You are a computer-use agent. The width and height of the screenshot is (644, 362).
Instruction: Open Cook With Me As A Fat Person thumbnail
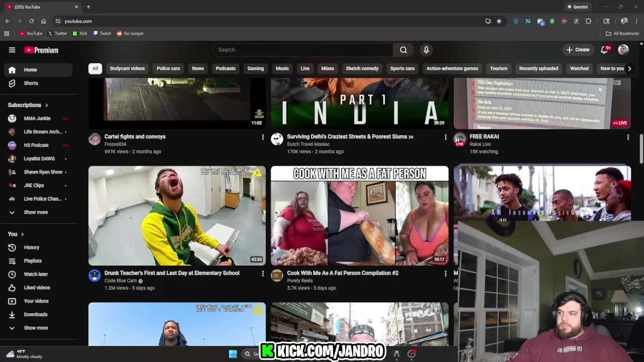pos(360,216)
